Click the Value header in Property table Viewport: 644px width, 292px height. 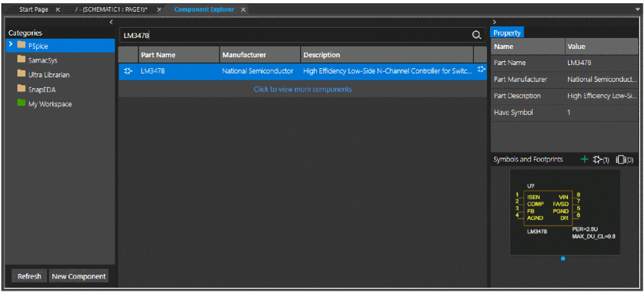(601, 46)
